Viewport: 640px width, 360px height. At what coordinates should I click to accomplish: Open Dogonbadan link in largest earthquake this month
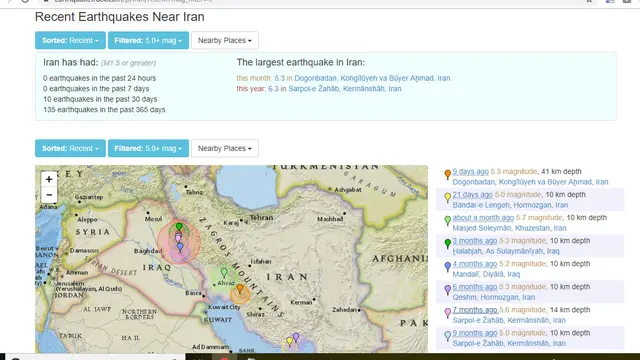click(x=372, y=78)
